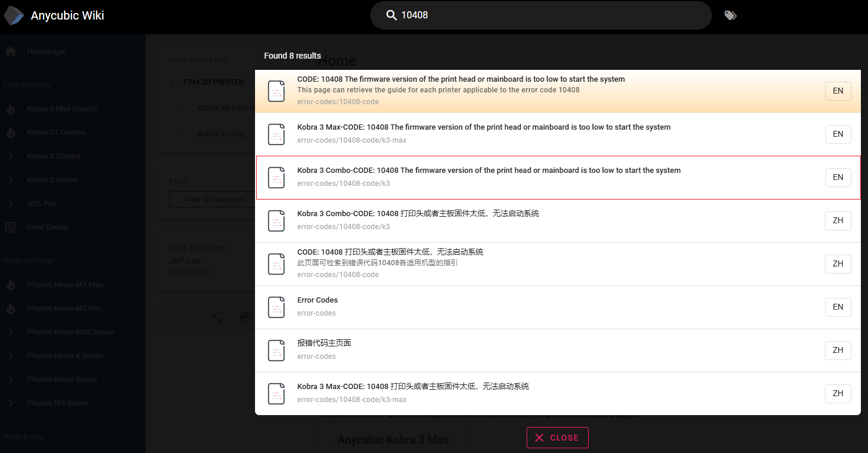The image size is (868, 453).
Task: Click the Error Codes search-list icon
Action: pyautogui.click(x=11, y=227)
